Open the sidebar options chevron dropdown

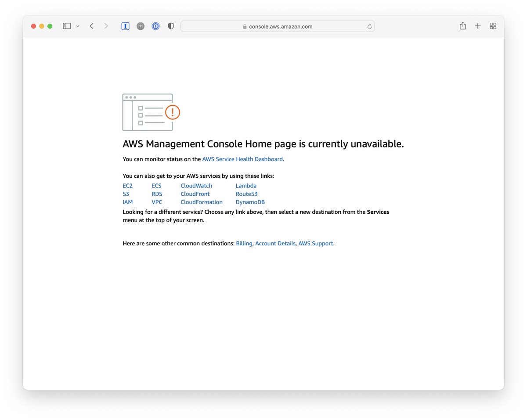(x=78, y=26)
